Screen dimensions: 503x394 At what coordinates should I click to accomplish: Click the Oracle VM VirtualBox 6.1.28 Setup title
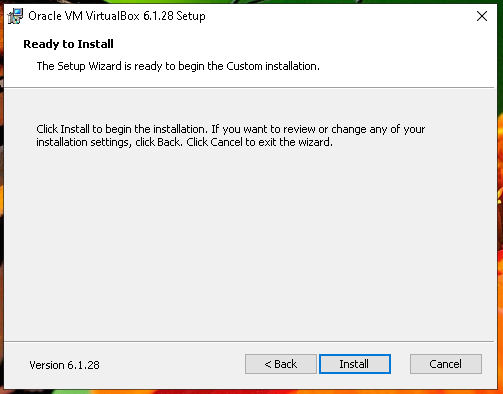(x=117, y=16)
